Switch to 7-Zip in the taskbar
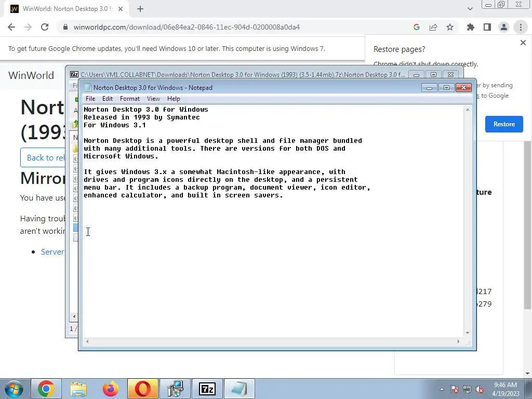532x399 pixels. pyautogui.click(x=207, y=389)
